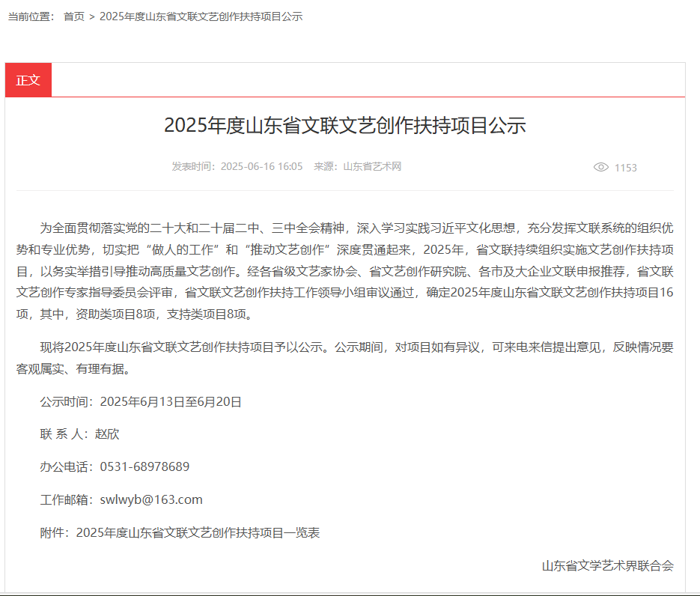The height and width of the screenshot is (596, 700).
Task: Click the breadcrumb's current page title
Action: coord(201,16)
